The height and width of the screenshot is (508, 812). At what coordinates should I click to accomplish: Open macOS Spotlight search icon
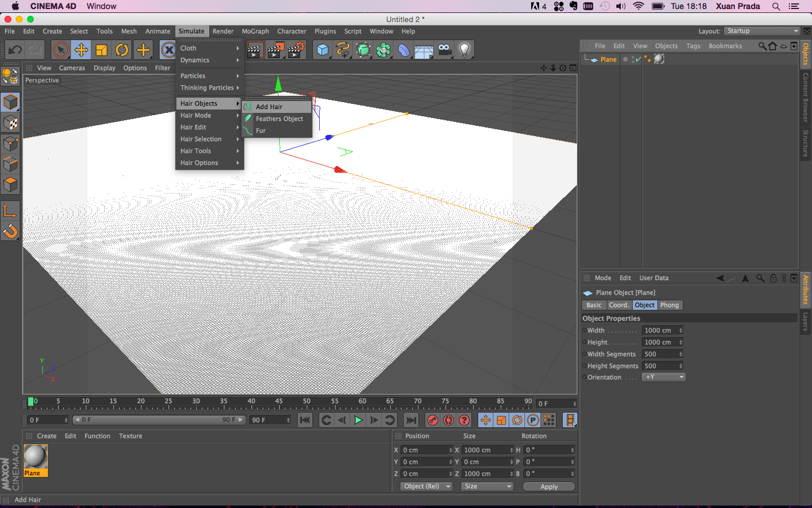776,6
